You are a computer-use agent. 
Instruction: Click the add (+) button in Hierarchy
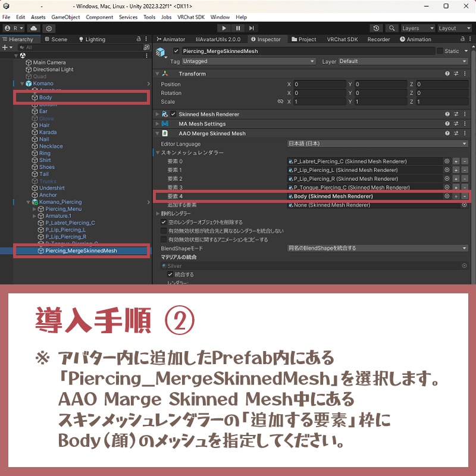point(7,48)
